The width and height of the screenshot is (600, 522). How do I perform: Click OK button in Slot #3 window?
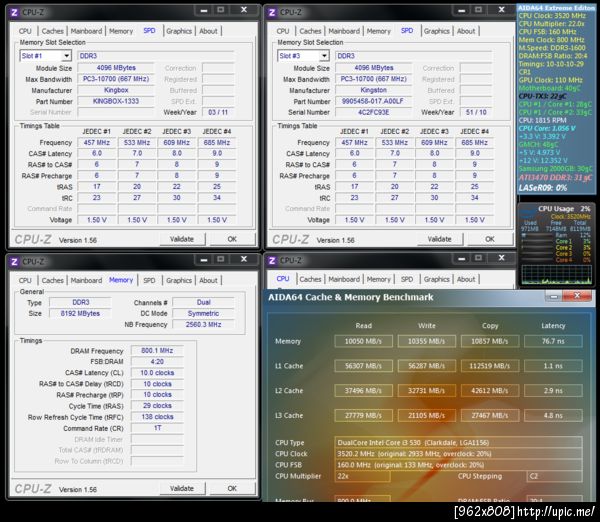(x=490, y=239)
